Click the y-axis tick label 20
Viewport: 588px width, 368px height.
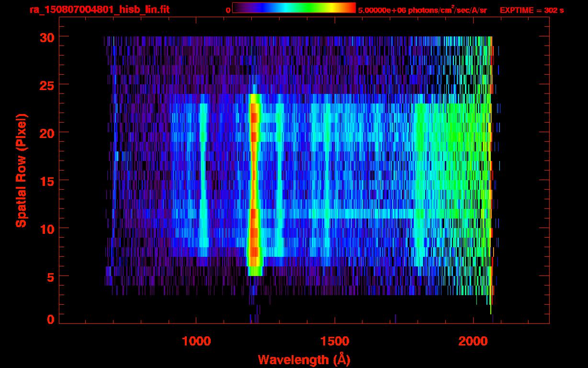click(46, 133)
